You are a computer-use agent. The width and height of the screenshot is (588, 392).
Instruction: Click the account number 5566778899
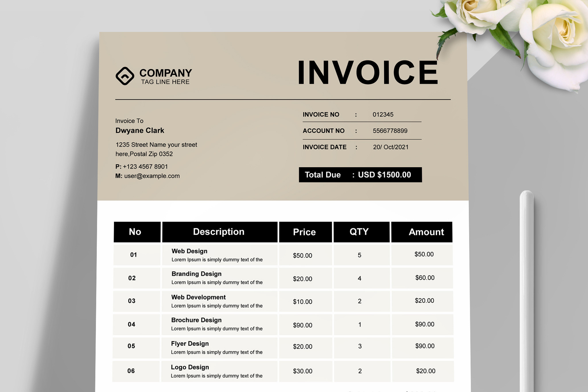click(x=390, y=131)
